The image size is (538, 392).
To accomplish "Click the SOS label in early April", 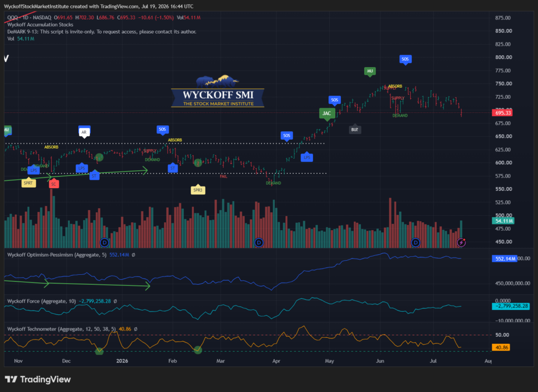I will (x=286, y=136).
